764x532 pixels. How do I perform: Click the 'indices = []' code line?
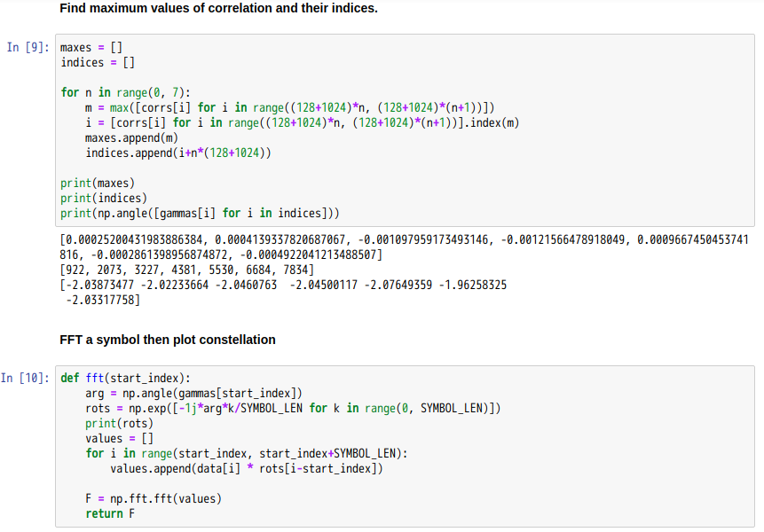point(98,62)
